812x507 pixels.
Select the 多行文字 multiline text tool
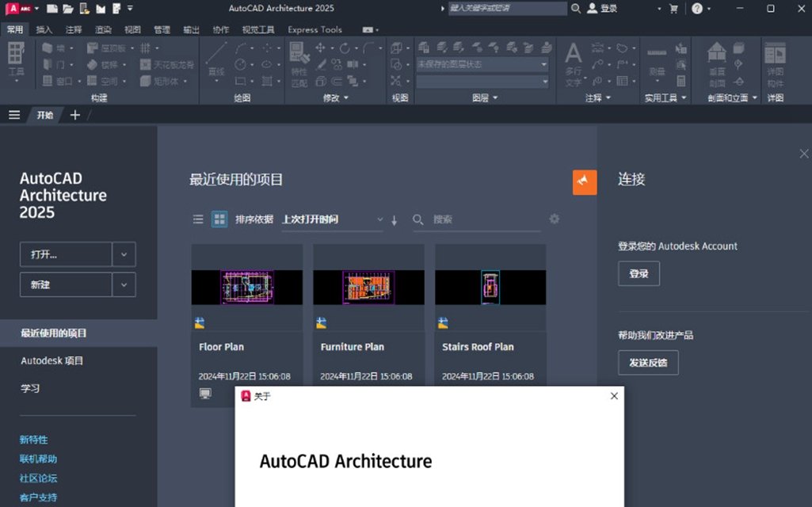(574, 65)
